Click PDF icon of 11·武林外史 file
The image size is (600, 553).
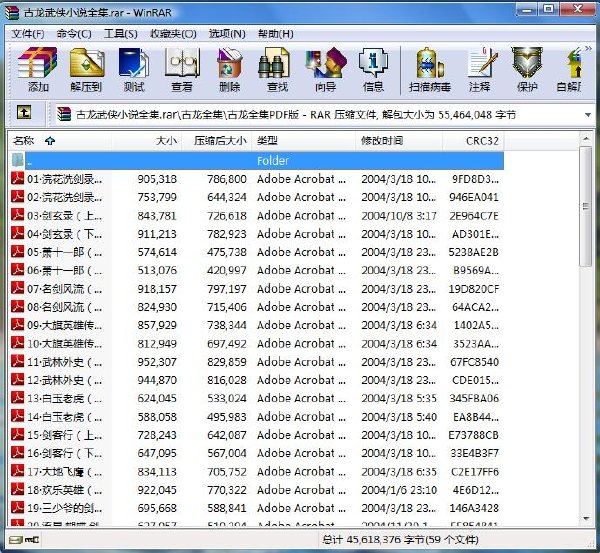(x=17, y=361)
